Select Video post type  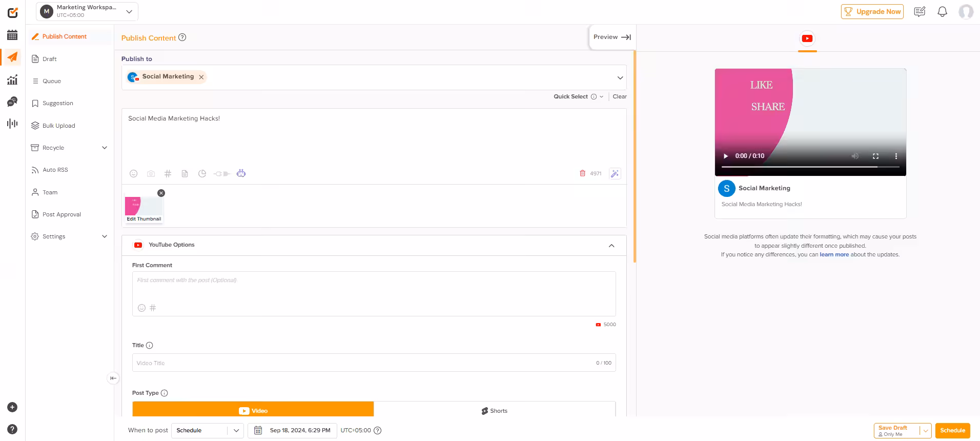(253, 409)
